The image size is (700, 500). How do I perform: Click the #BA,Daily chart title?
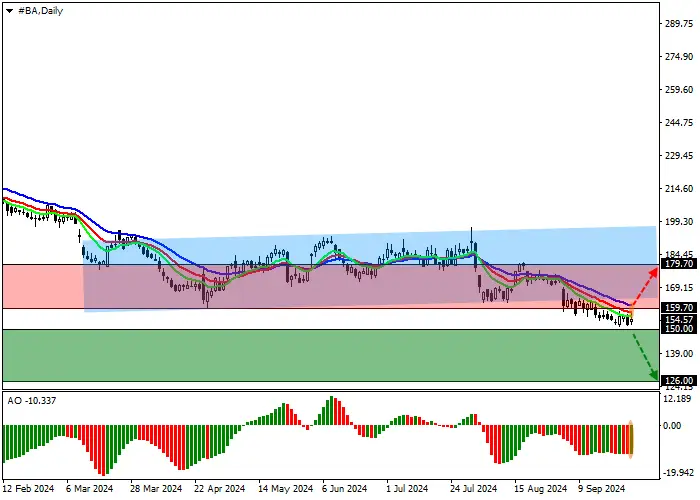click(x=40, y=11)
